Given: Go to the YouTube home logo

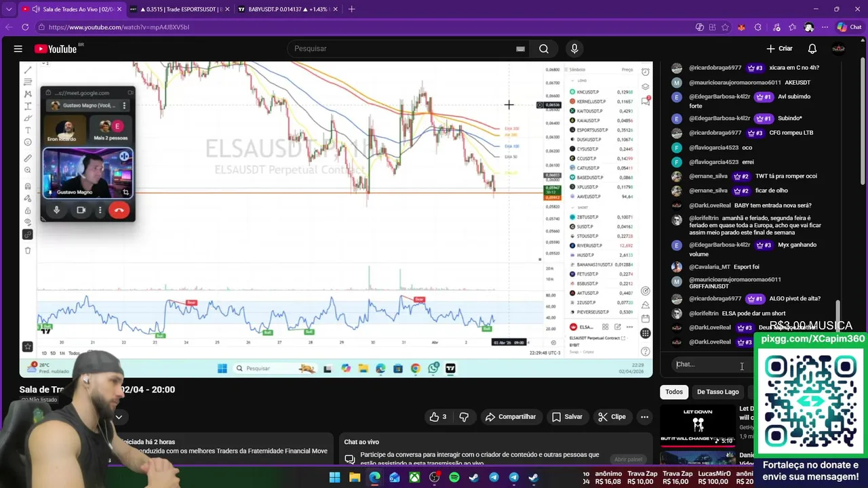Looking at the screenshot, I should pyautogui.click(x=56, y=49).
